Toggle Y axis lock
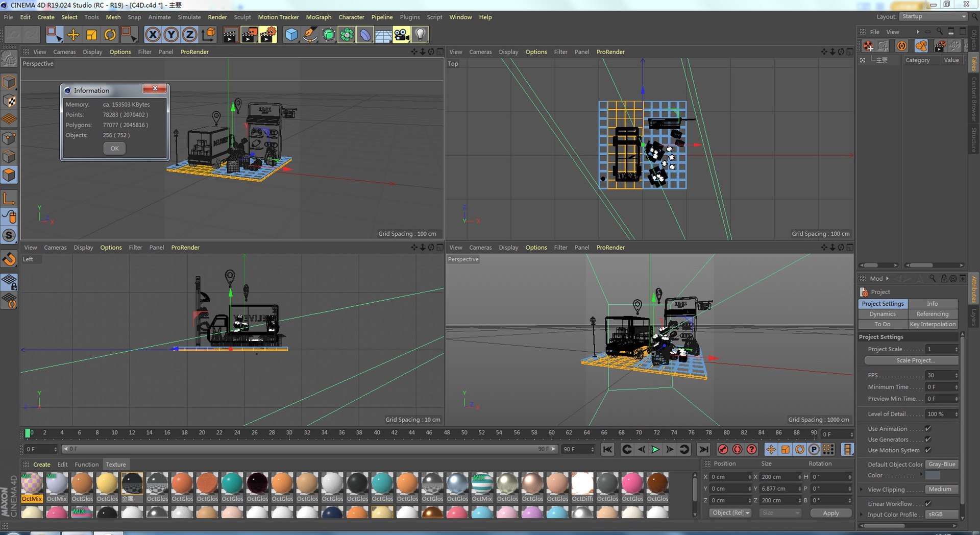The width and height of the screenshot is (980, 535). point(171,35)
